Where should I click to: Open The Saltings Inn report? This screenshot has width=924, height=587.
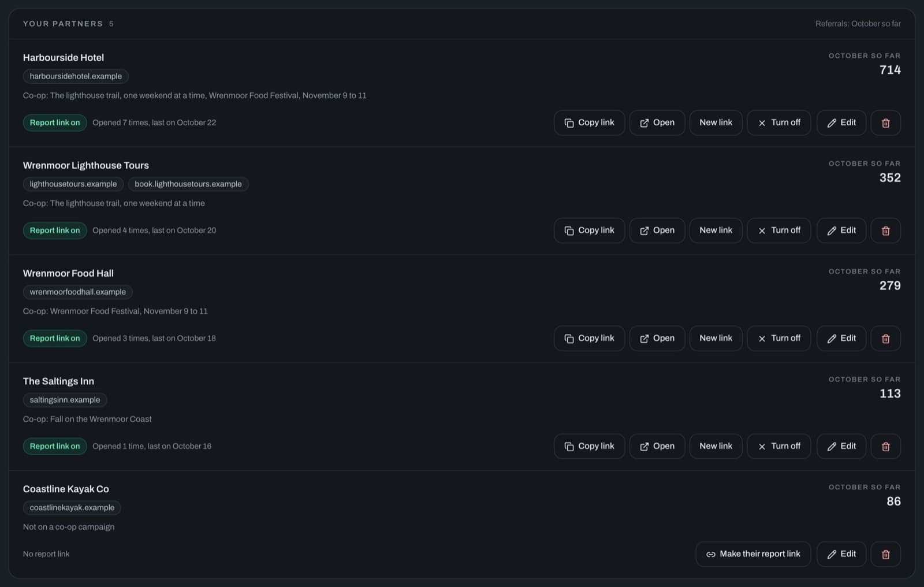657,446
